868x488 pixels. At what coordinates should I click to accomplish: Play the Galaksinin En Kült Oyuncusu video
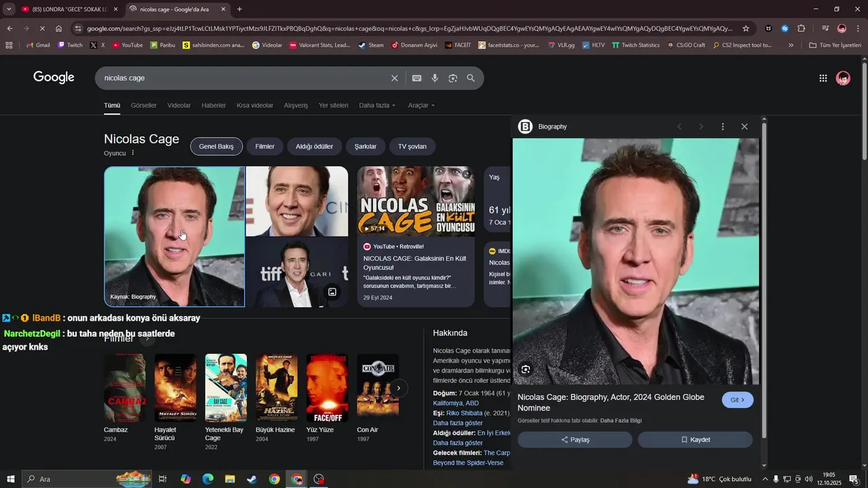416,201
